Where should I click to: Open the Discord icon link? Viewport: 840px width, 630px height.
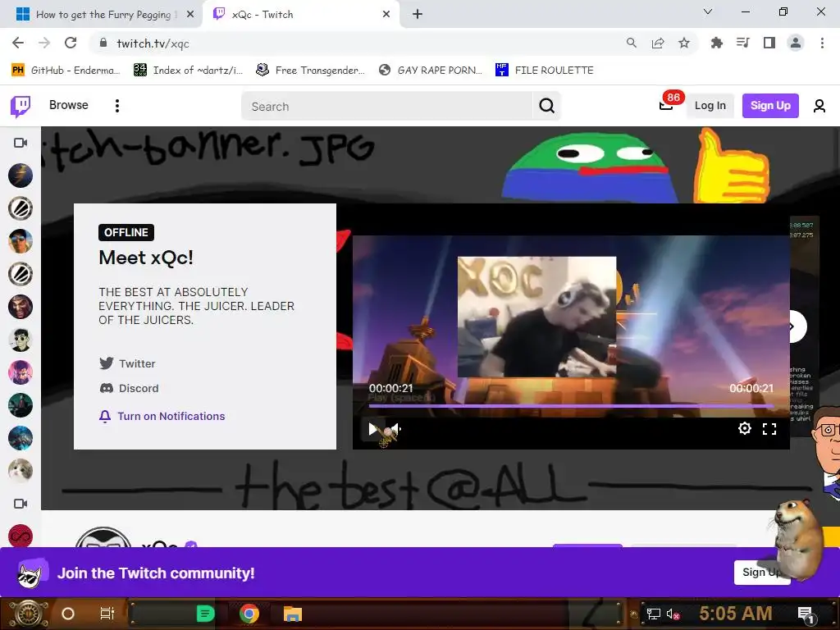(x=106, y=388)
